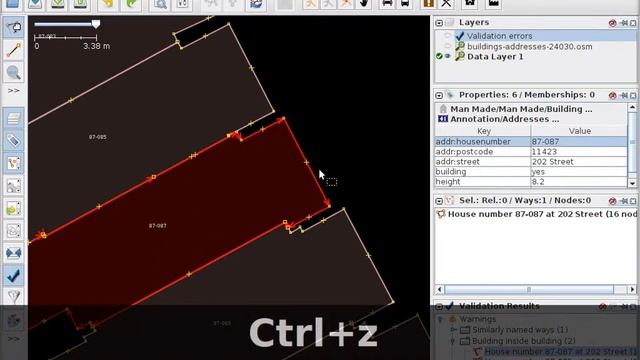Collapse the Layers panel
The width and height of the screenshot is (640, 360).
(x=439, y=23)
